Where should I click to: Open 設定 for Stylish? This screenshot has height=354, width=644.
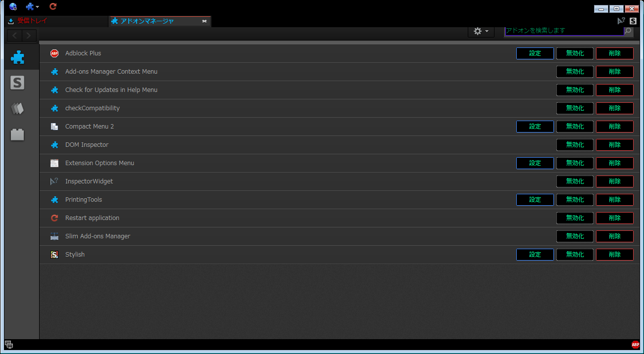pyautogui.click(x=535, y=255)
